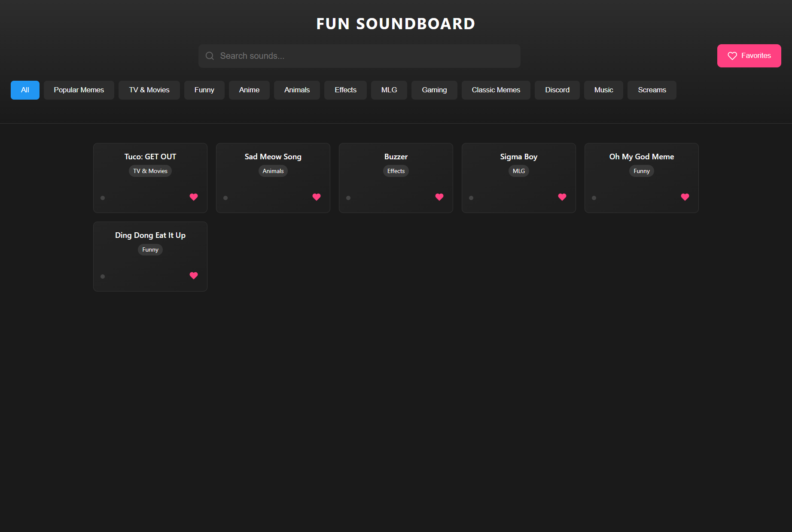Filter sounds by Screams category
The width and height of the screenshot is (792, 532).
point(652,90)
